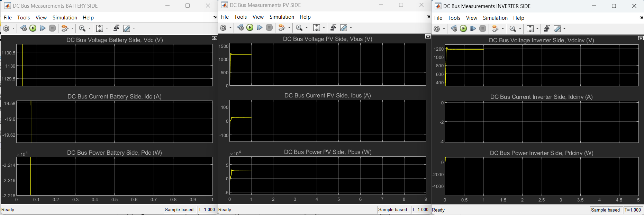Click Cursor Measurements icon in Inverter Side scope
644x215 pixels.
click(x=557, y=29)
